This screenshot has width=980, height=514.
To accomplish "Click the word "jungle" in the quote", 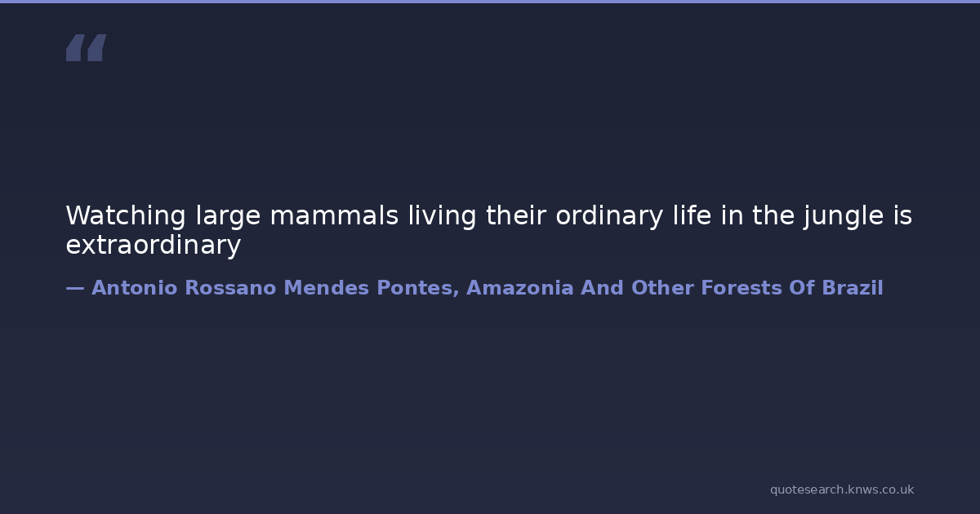I will click(x=834, y=216).
